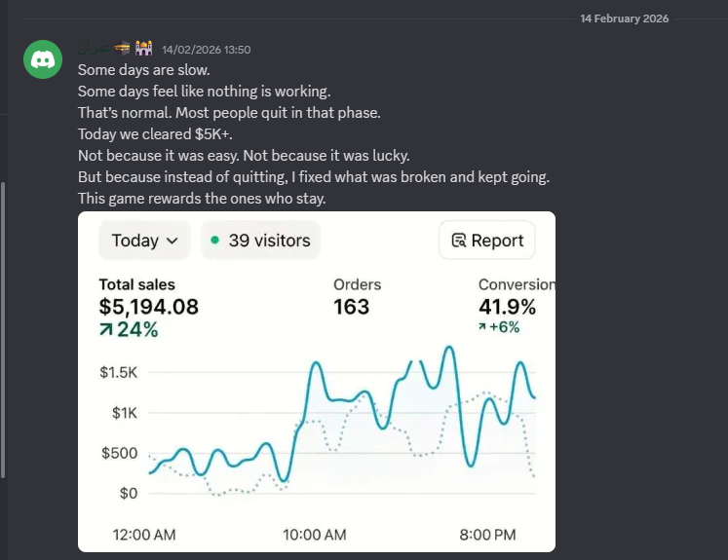Click the left vertical scrollbar thumb

point(3,329)
